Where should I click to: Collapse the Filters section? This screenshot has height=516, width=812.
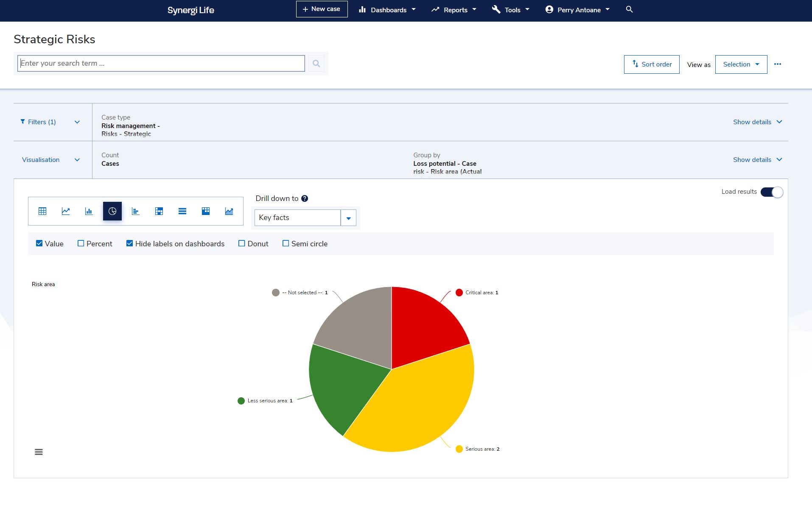[77, 122]
